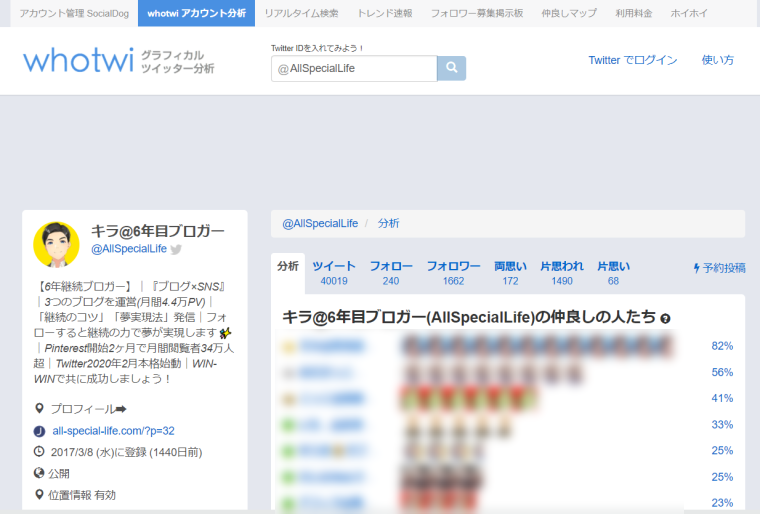Click the help question mark icon
This screenshot has width=760, height=514.
click(x=665, y=318)
